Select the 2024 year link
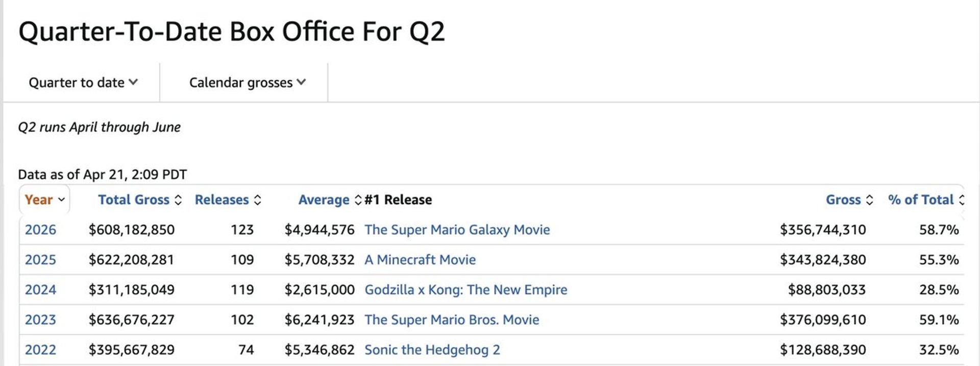 [40, 290]
